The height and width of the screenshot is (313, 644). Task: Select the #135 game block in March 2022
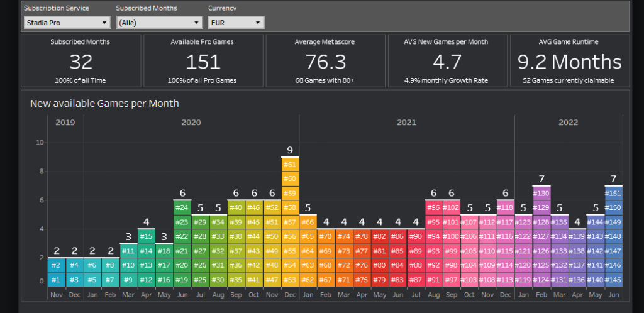(x=559, y=222)
